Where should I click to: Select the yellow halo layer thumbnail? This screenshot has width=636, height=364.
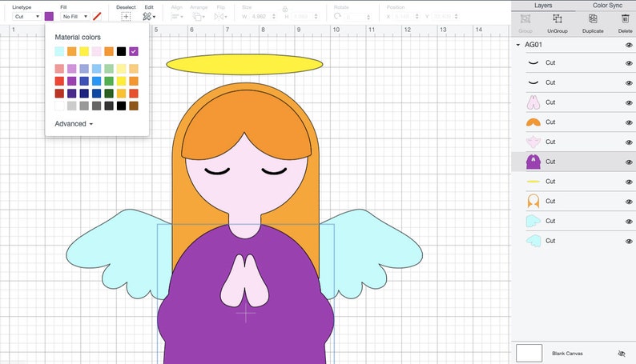click(x=533, y=182)
